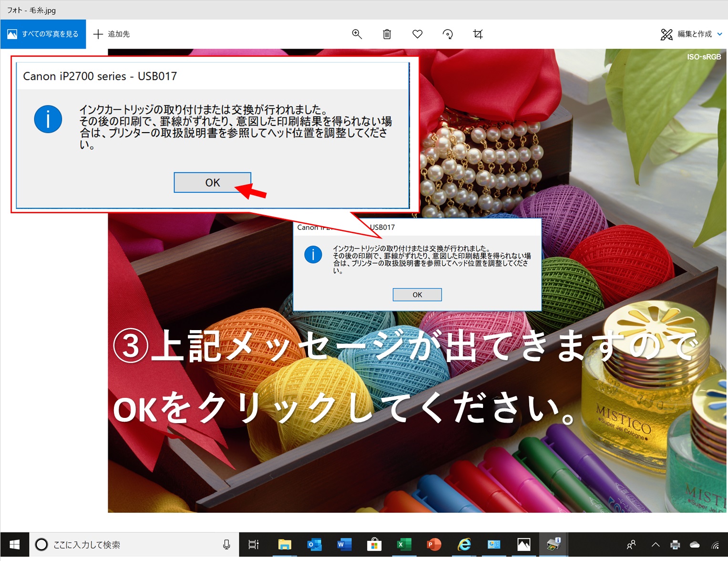The image size is (728, 561).
Task: Launch PowerPoint from the taskbar
Action: tap(434, 544)
